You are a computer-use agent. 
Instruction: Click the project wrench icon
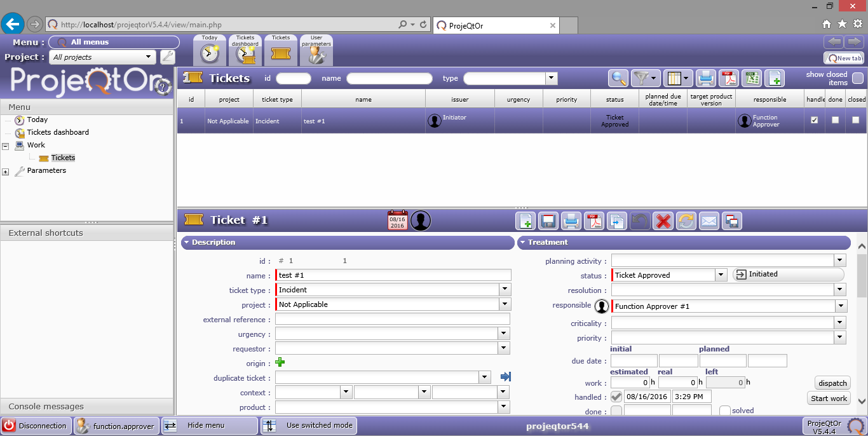coord(168,57)
